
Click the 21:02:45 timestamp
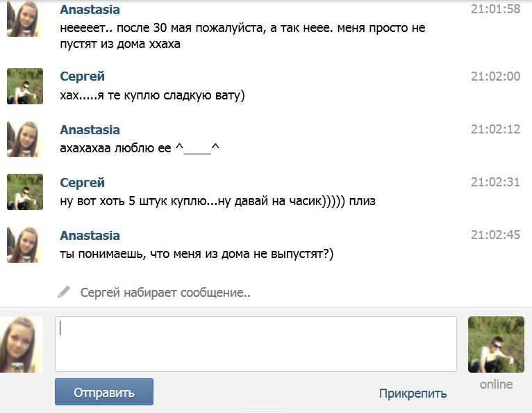(495, 235)
